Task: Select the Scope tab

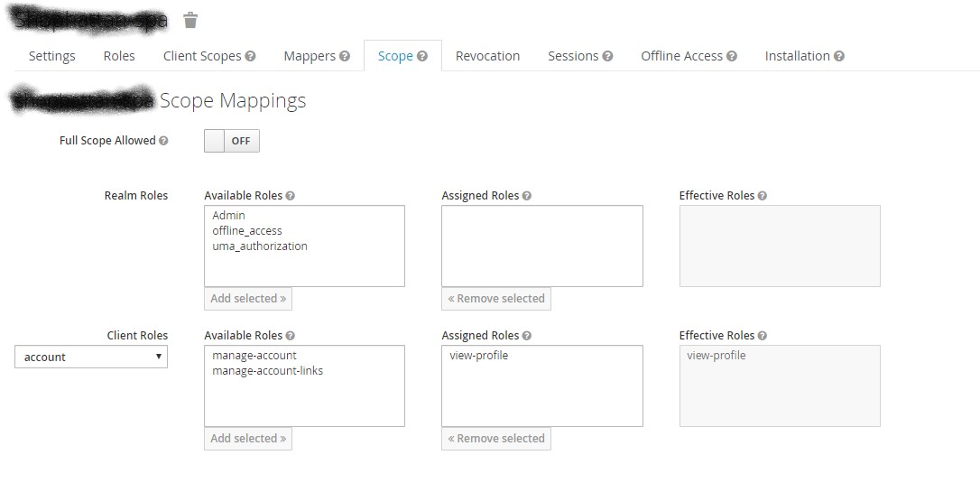Action: (x=395, y=56)
